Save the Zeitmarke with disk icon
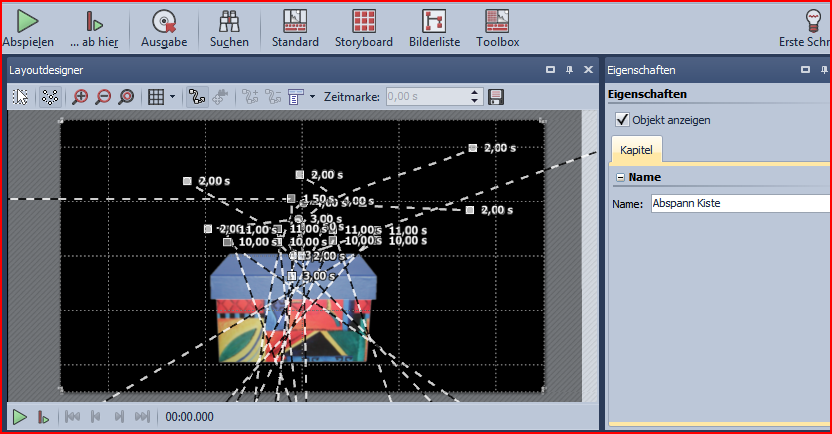 (497, 97)
